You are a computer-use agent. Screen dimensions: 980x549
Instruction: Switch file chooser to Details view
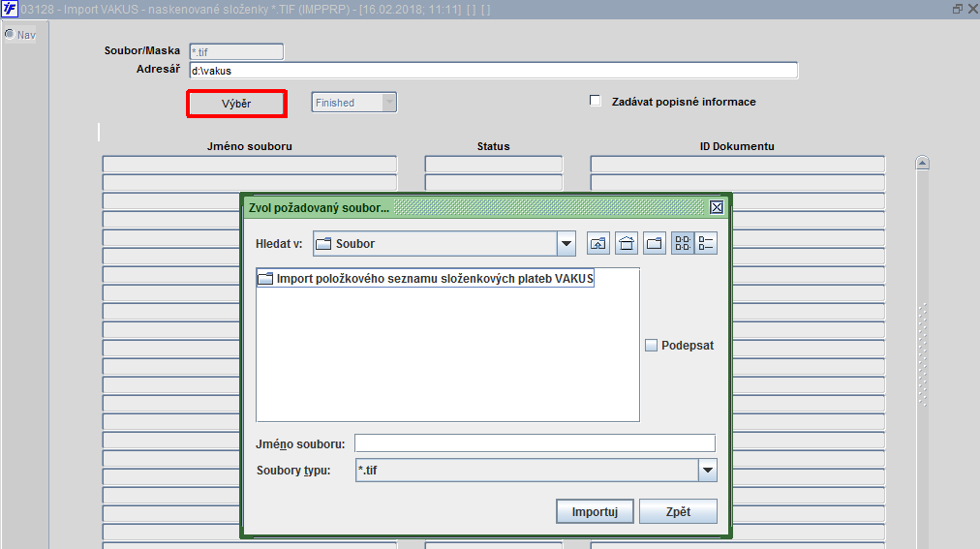pos(706,244)
